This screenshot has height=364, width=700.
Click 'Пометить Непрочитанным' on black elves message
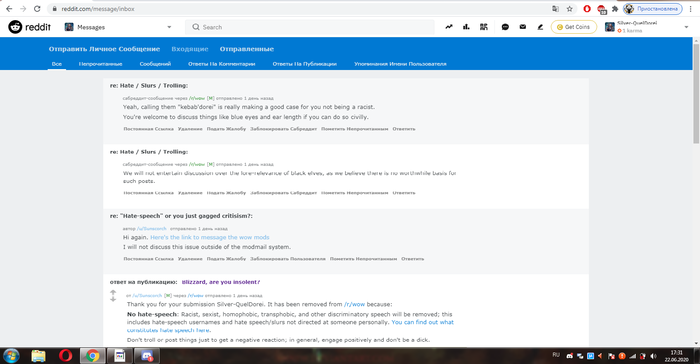tap(354, 193)
